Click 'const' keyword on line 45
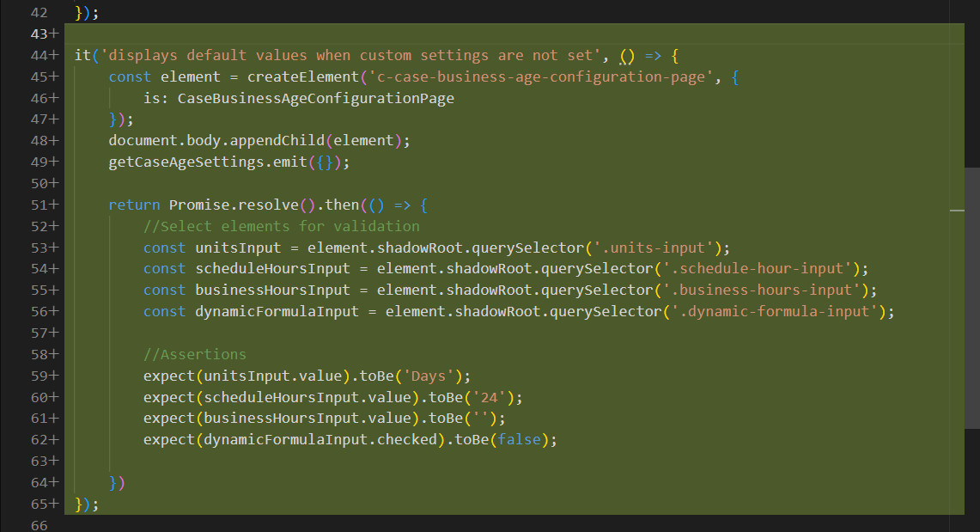 (x=130, y=76)
